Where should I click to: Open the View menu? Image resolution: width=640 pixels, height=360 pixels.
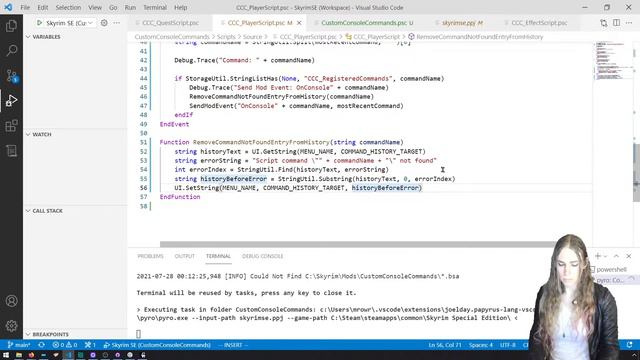coord(95,7)
